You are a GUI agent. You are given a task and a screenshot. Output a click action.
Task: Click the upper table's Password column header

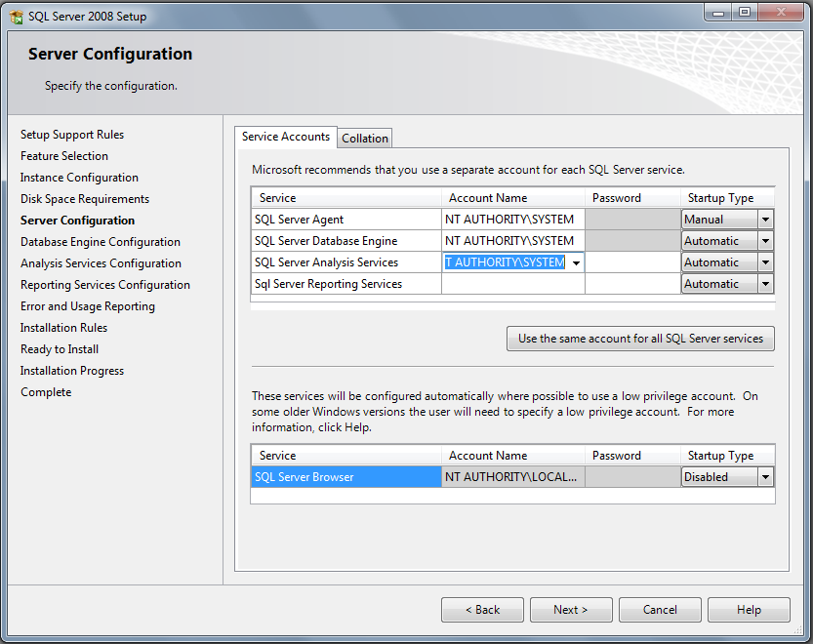(x=632, y=198)
